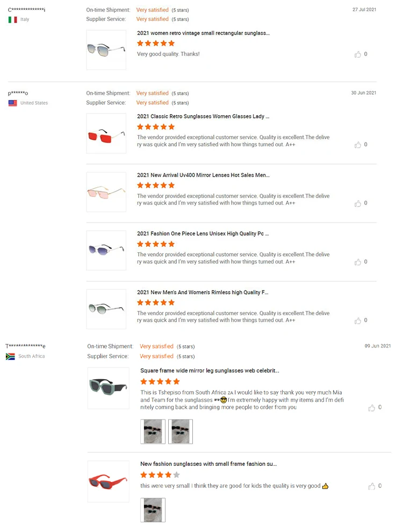This screenshot has height=532, width=403.
Task: Click thumbs-up on Classic Retro Sunglasses review
Action: 358,145
